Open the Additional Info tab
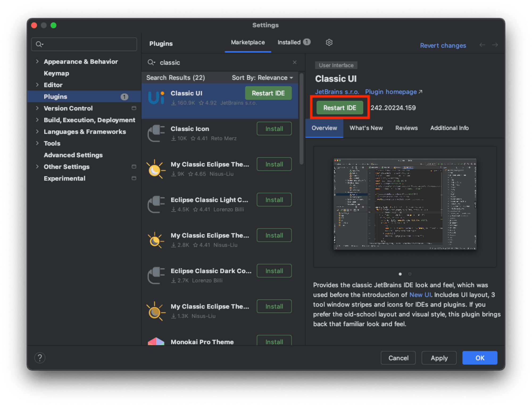This screenshot has width=532, height=406. pyautogui.click(x=449, y=128)
